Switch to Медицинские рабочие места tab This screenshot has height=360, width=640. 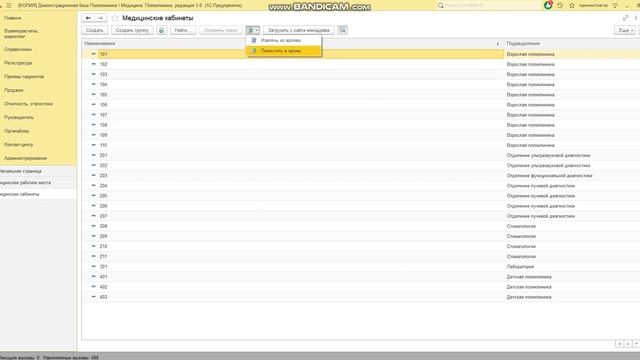tap(38, 182)
